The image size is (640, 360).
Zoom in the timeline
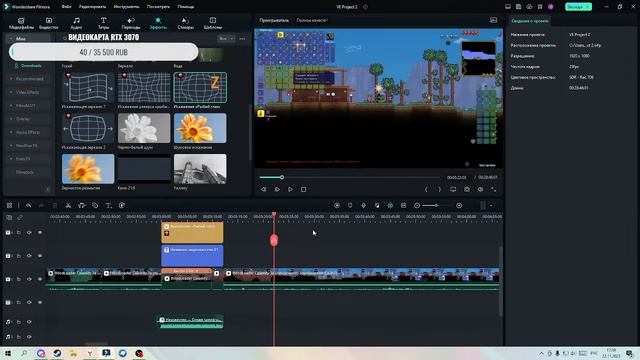tap(459, 205)
